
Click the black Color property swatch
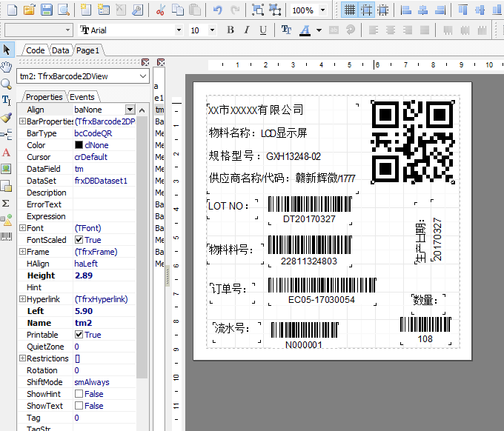tap(79, 145)
